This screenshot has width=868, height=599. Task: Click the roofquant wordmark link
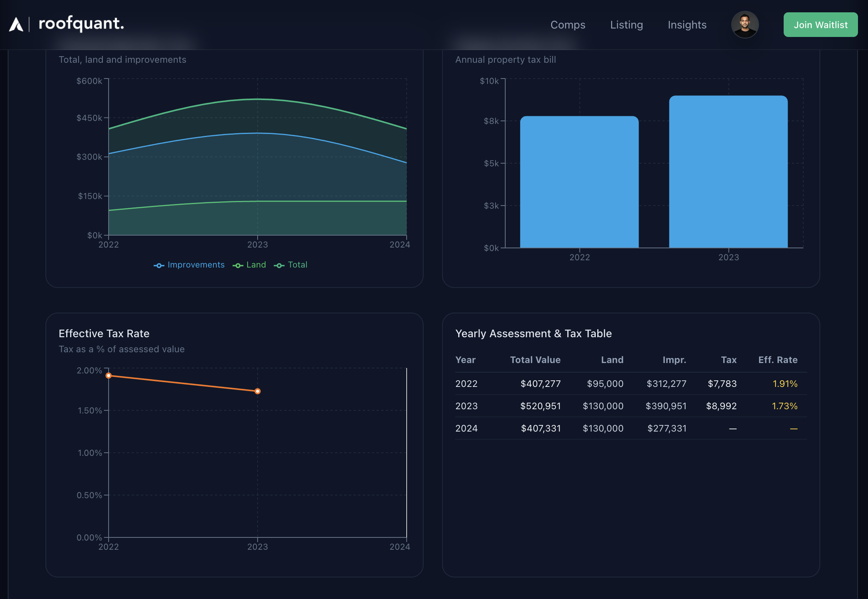pos(81,24)
